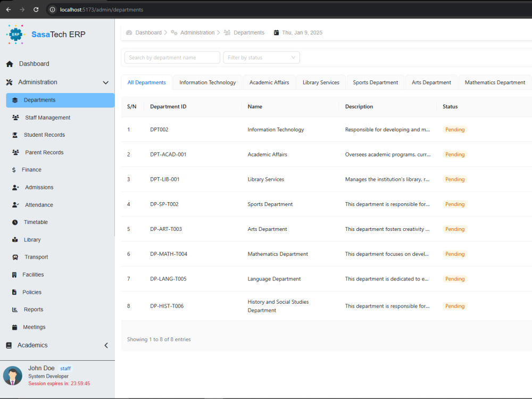The width and height of the screenshot is (532, 399).
Task: Go back using the browser back arrow
Action: [x=9, y=10]
